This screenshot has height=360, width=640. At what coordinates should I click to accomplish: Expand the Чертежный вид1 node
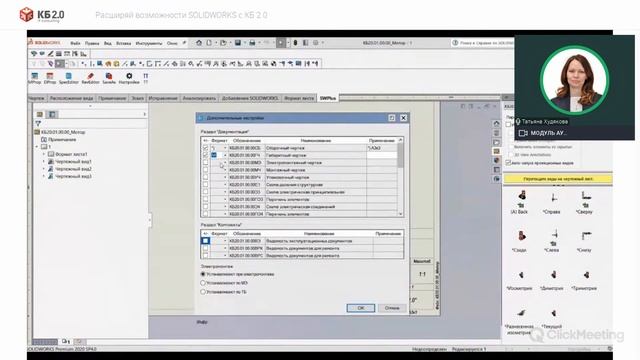click(x=44, y=162)
